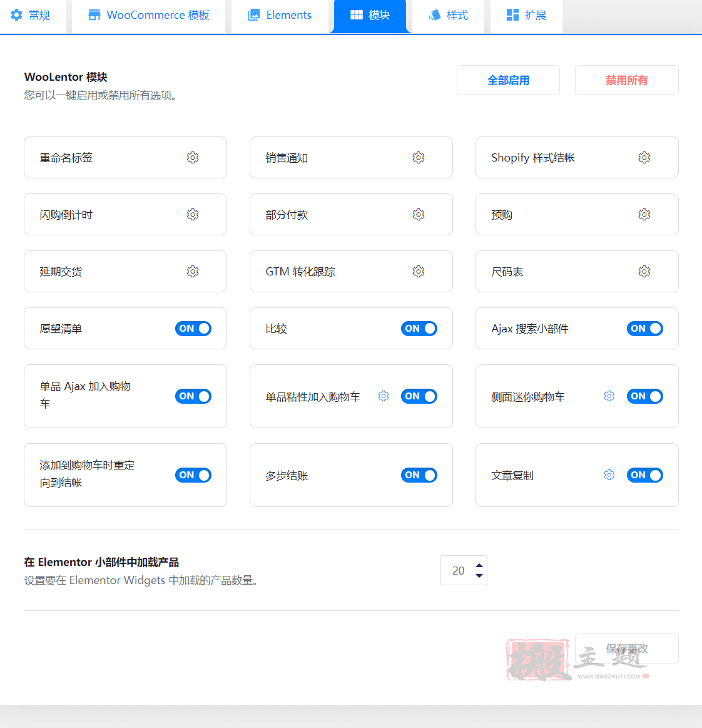The height and width of the screenshot is (728, 702).
Task: Toggle 愿望清单 switch off
Action: [x=193, y=329]
